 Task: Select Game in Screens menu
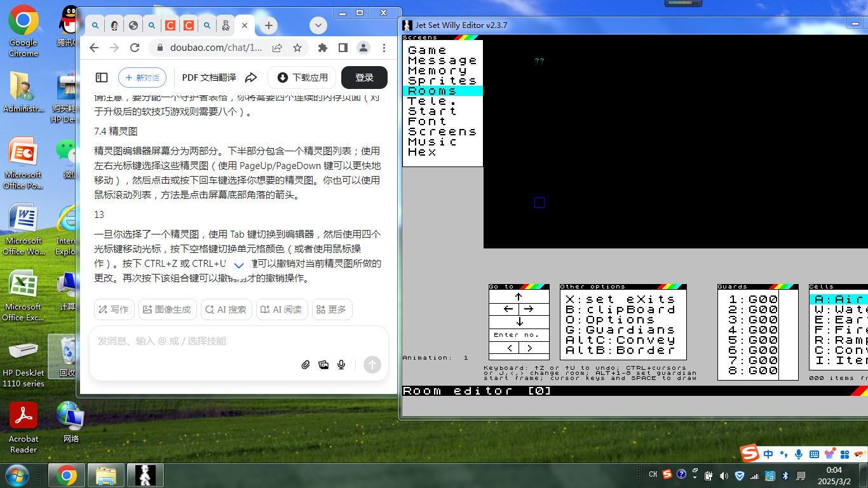(x=443, y=50)
